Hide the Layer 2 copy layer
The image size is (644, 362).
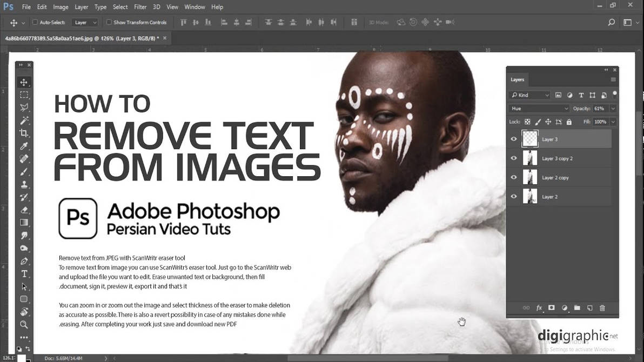coord(513,177)
